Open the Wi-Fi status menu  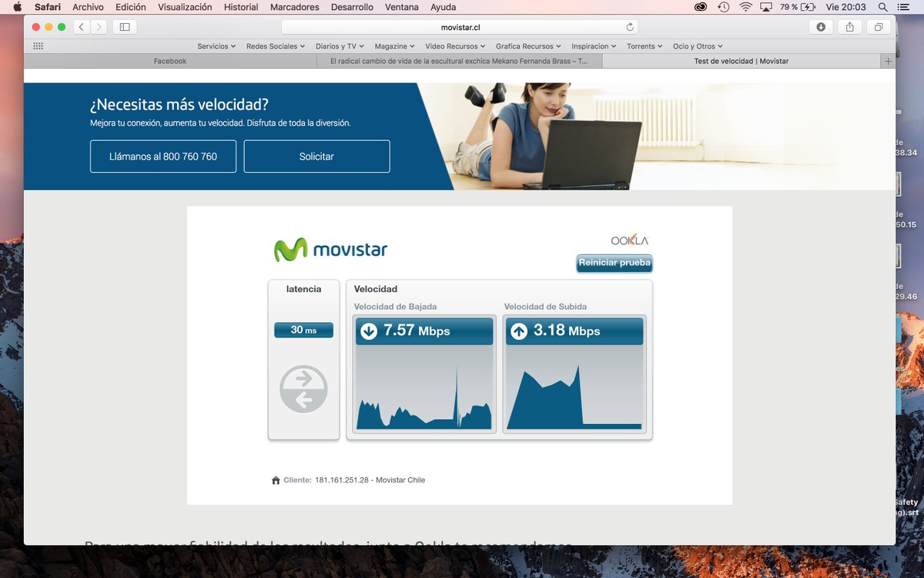pos(745,7)
